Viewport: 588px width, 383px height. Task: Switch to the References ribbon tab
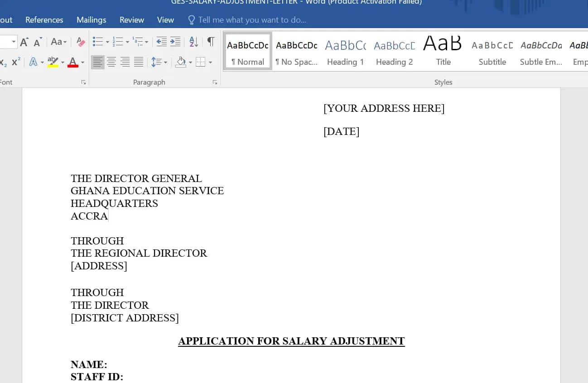coord(44,20)
